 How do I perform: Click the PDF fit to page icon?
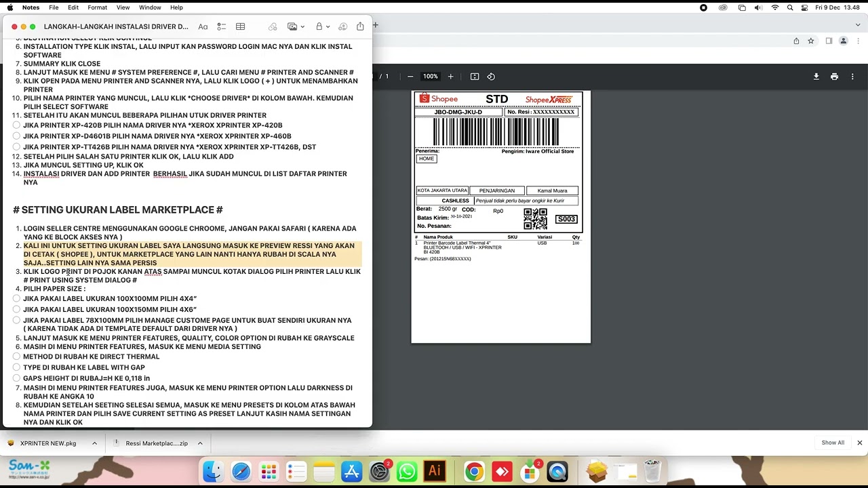[x=475, y=77]
